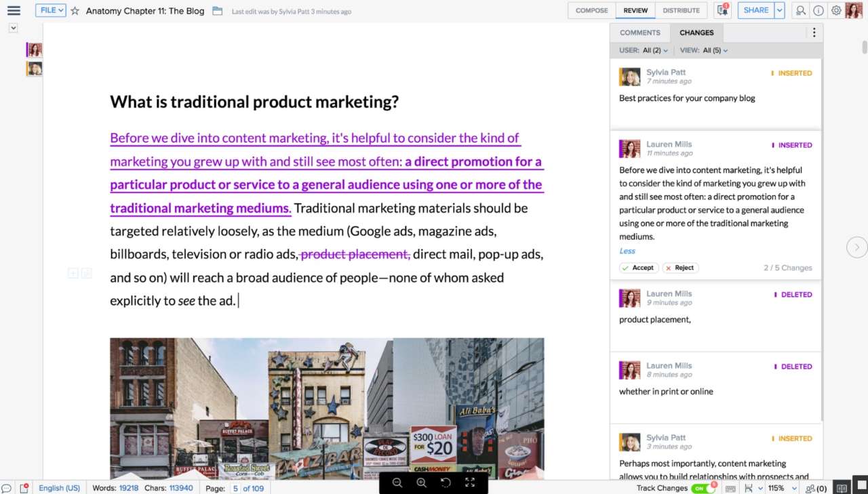
Task: Select 'Best practices for your company blog' change
Action: pyautogui.click(x=715, y=95)
